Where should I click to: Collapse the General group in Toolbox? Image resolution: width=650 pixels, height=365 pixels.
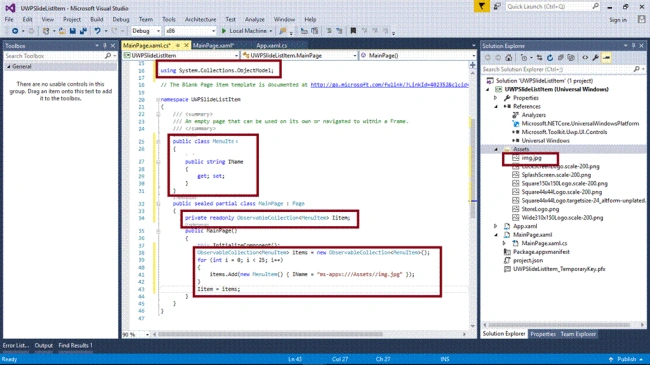point(9,66)
